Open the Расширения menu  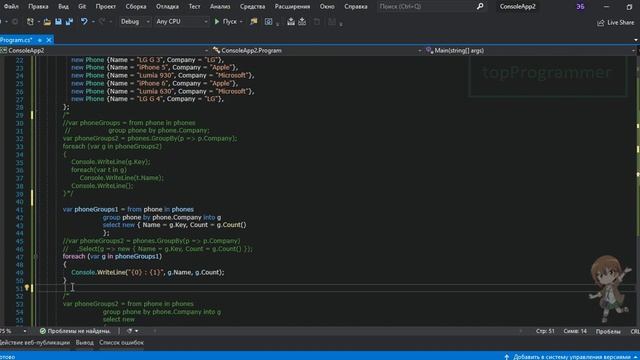(292, 7)
